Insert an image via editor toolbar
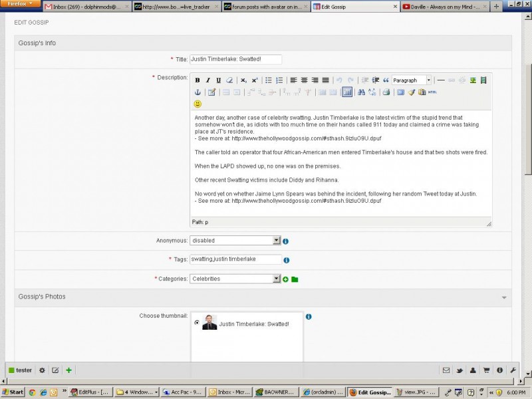 473,80
